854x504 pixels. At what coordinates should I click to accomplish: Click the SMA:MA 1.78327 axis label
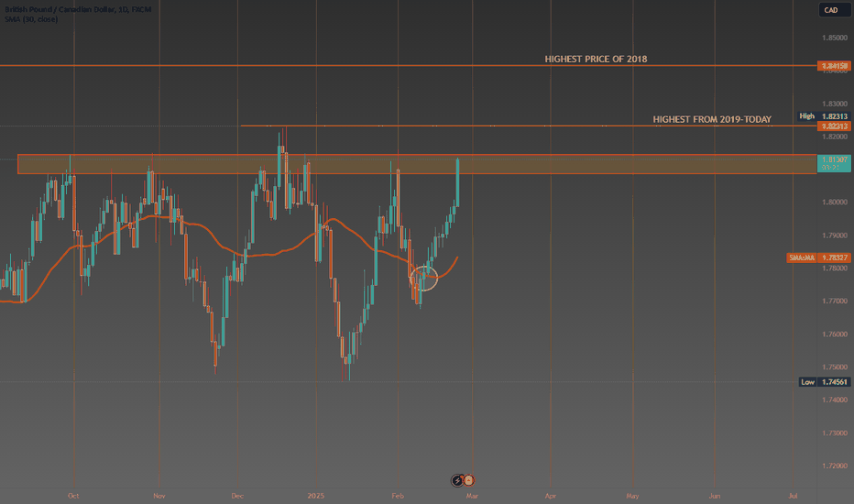click(x=818, y=257)
